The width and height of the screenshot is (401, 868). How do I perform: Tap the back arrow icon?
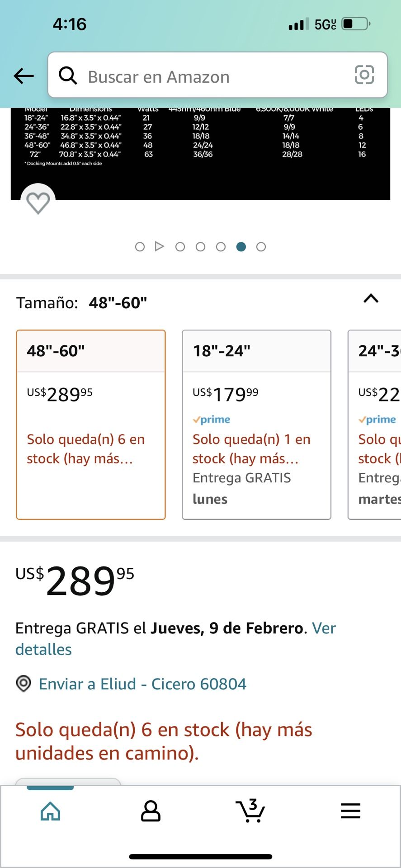24,76
